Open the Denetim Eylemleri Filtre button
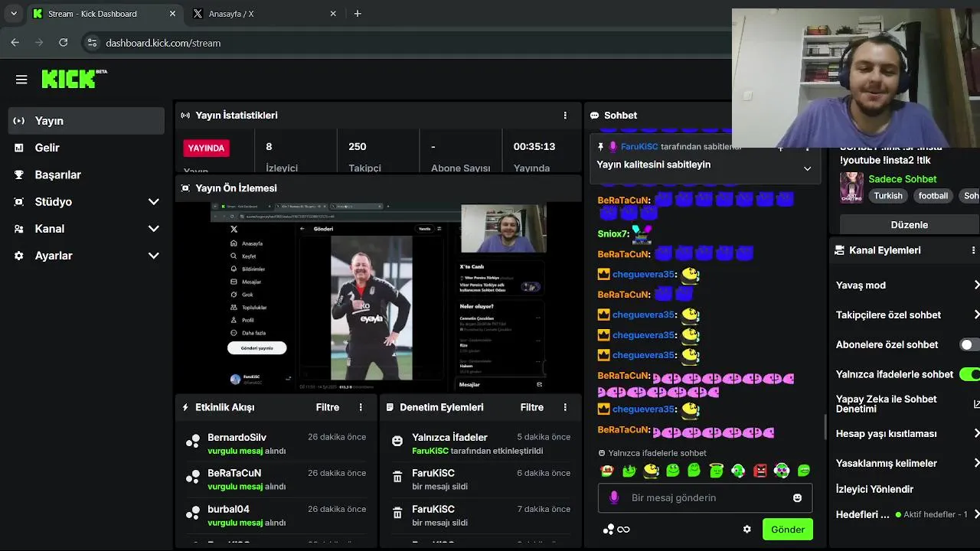The width and height of the screenshot is (980, 551). (x=532, y=408)
